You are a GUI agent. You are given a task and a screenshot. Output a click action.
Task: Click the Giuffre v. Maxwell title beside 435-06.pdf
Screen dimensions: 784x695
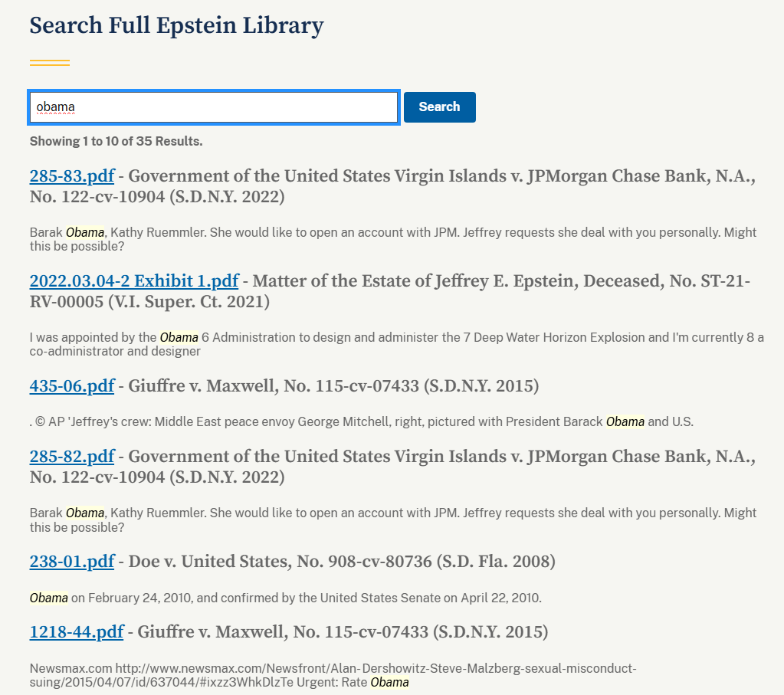[x=333, y=386]
